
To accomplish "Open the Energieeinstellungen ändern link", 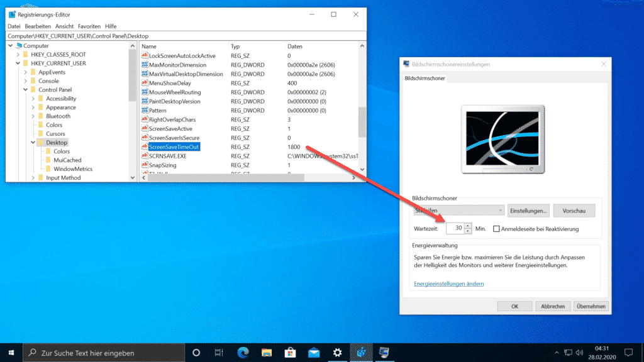I will 448,283.
